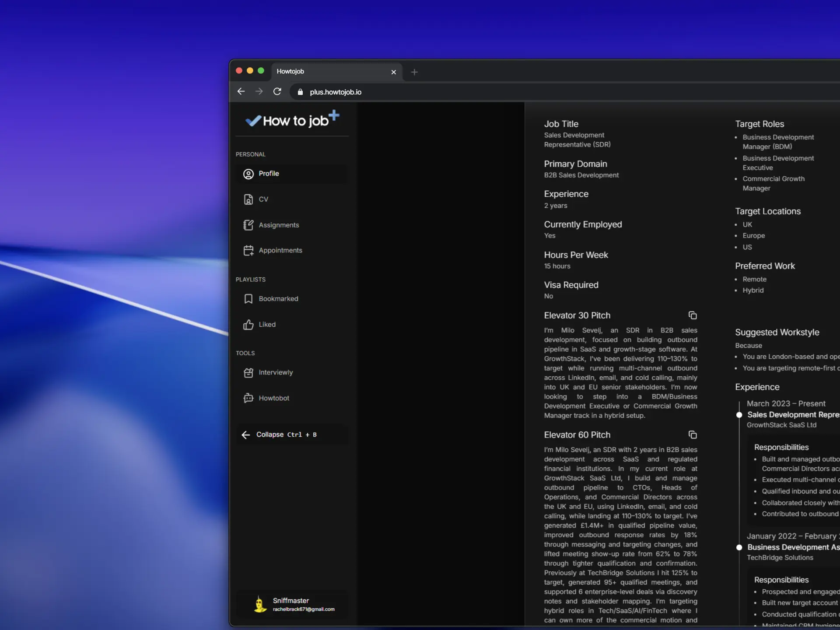Open Appointments calendar icon
The height and width of the screenshot is (630, 840).
(x=248, y=250)
